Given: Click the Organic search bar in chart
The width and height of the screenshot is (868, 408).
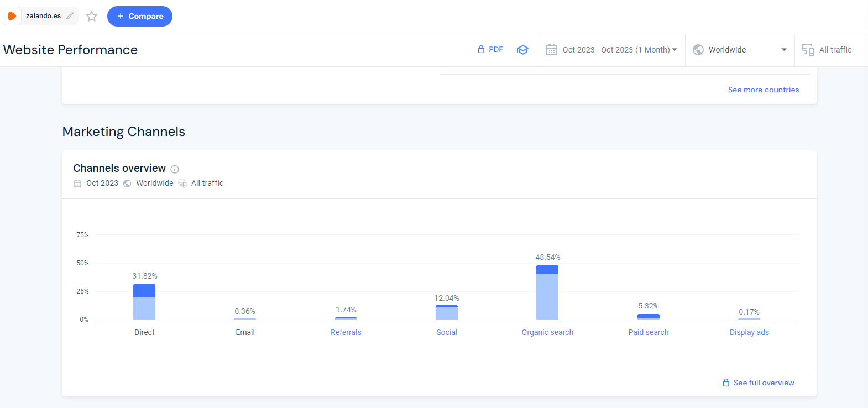Looking at the screenshot, I should click(547, 293).
